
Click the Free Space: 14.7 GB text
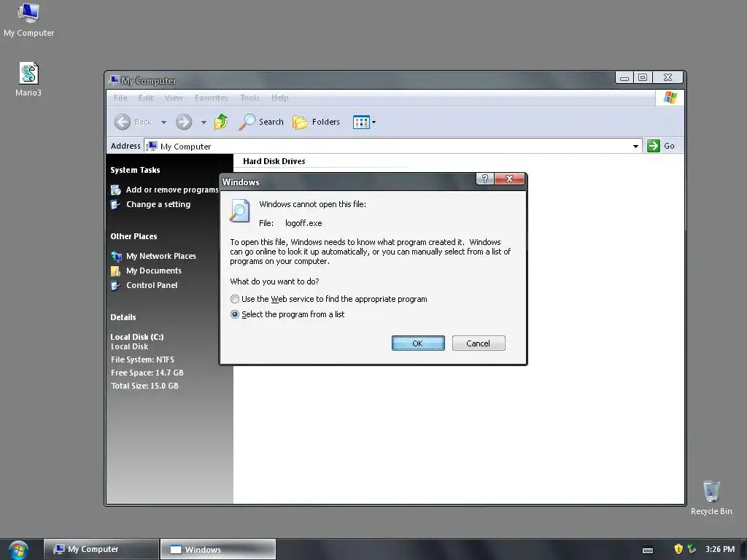coord(147,373)
